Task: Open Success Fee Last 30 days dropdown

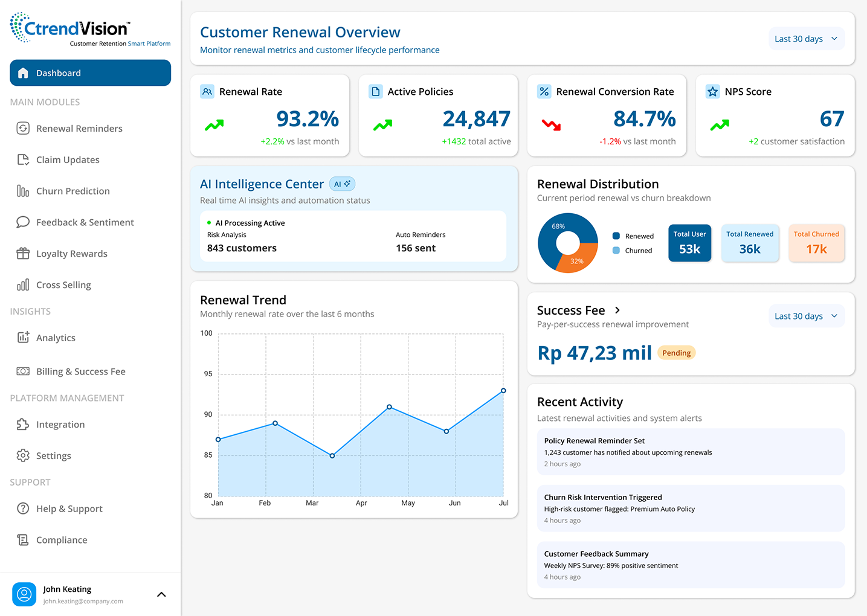Action: click(806, 316)
